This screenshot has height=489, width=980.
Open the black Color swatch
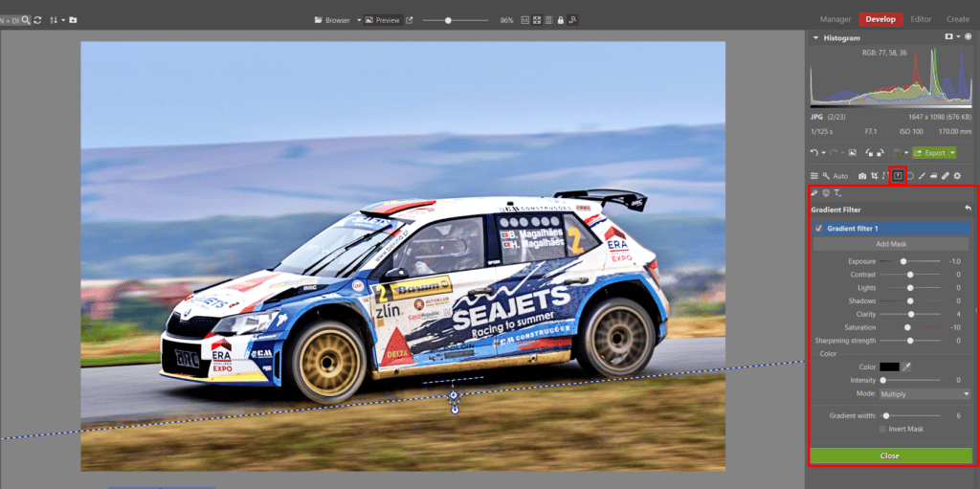point(889,367)
